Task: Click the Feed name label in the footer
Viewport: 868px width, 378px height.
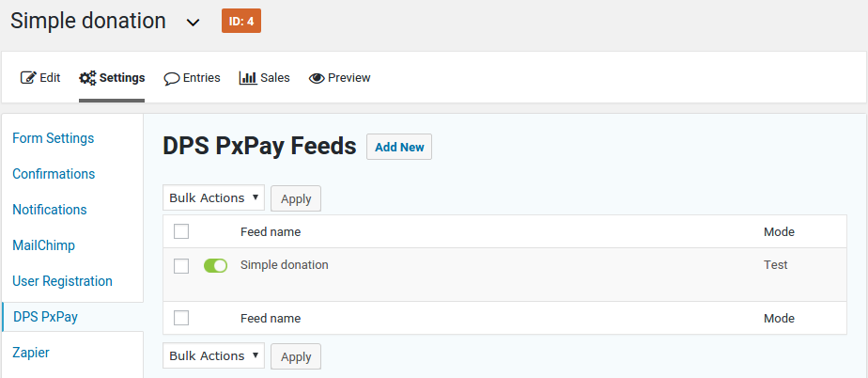Action: [271, 318]
